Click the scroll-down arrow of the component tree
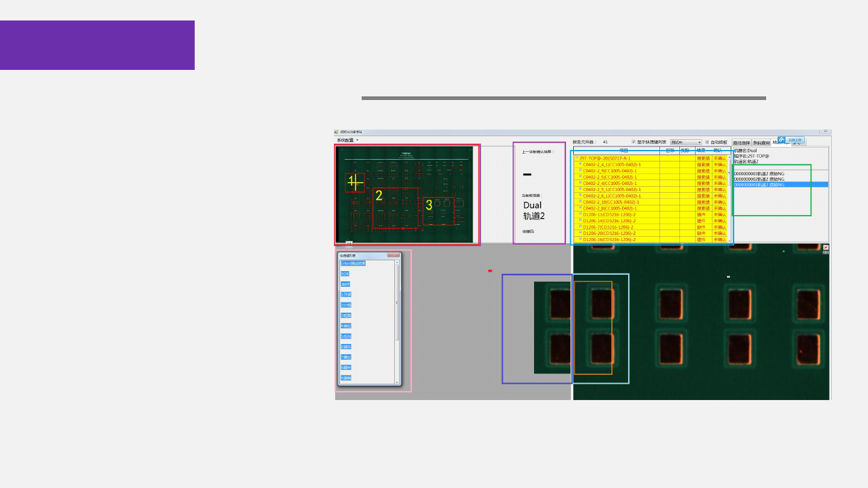 [x=729, y=240]
